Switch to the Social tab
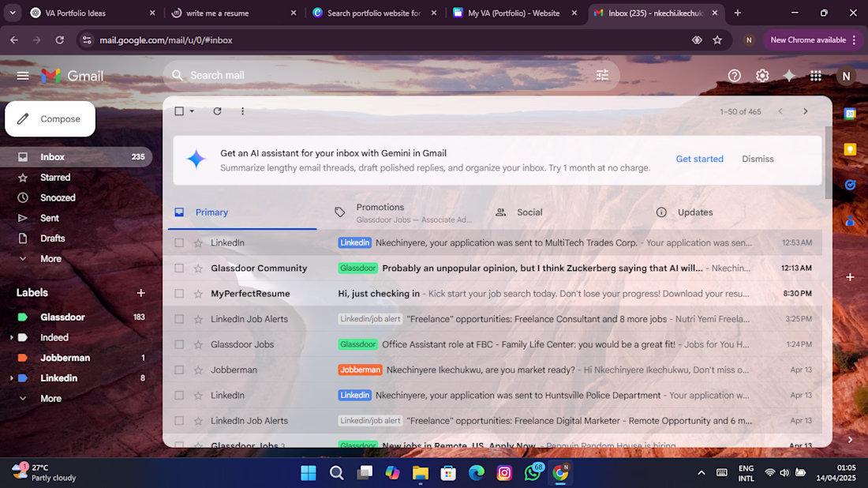 point(565,212)
